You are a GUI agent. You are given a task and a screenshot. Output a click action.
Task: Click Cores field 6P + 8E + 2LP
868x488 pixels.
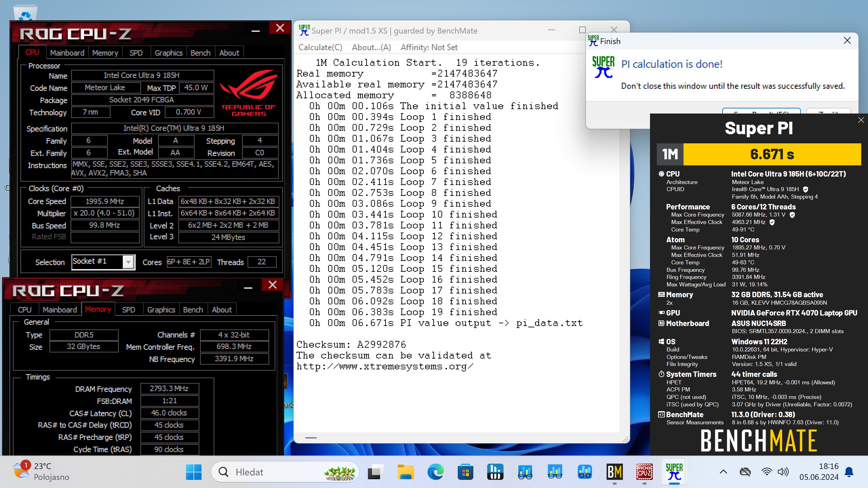pos(189,262)
